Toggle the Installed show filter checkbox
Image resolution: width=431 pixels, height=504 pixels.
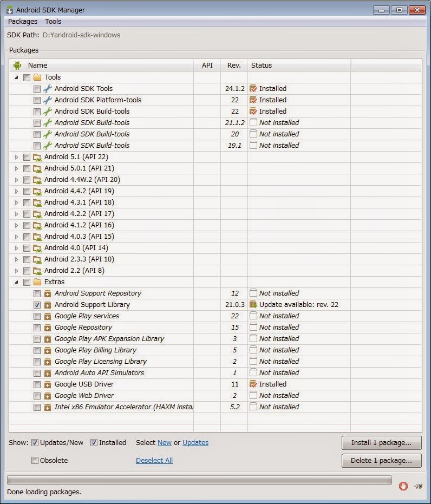pos(94,443)
